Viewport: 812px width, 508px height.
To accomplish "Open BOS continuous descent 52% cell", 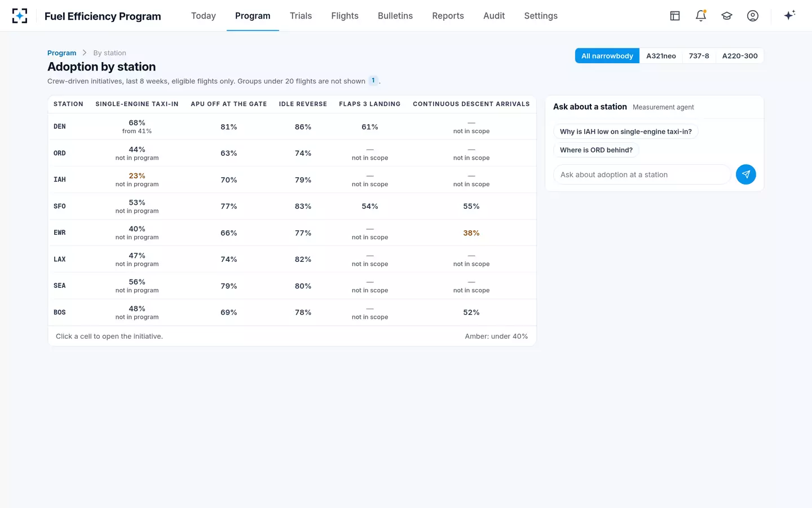I will click(471, 312).
